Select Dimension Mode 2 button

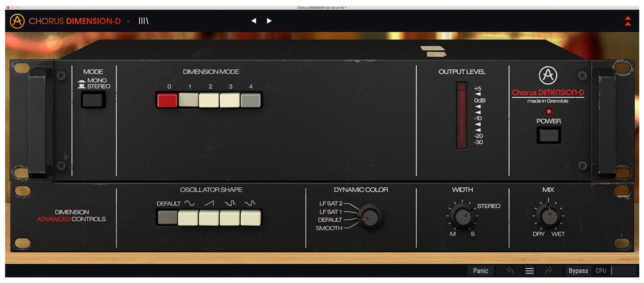(209, 100)
